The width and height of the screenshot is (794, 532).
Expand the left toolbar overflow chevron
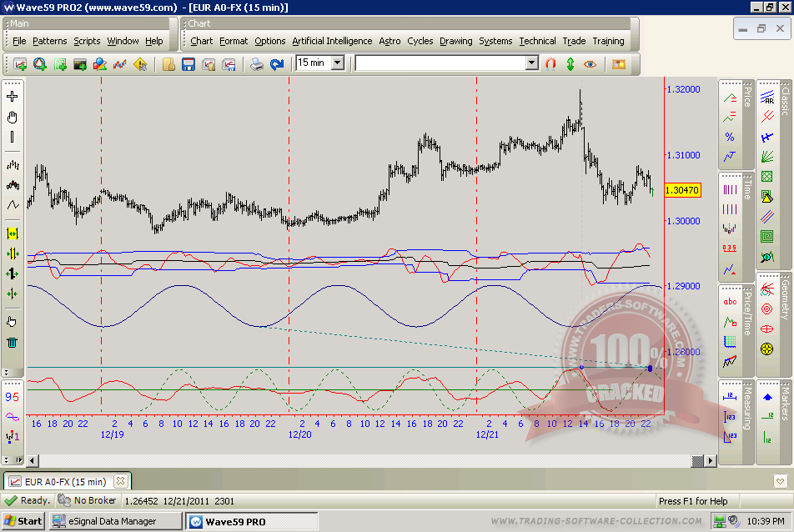tap(7, 373)
